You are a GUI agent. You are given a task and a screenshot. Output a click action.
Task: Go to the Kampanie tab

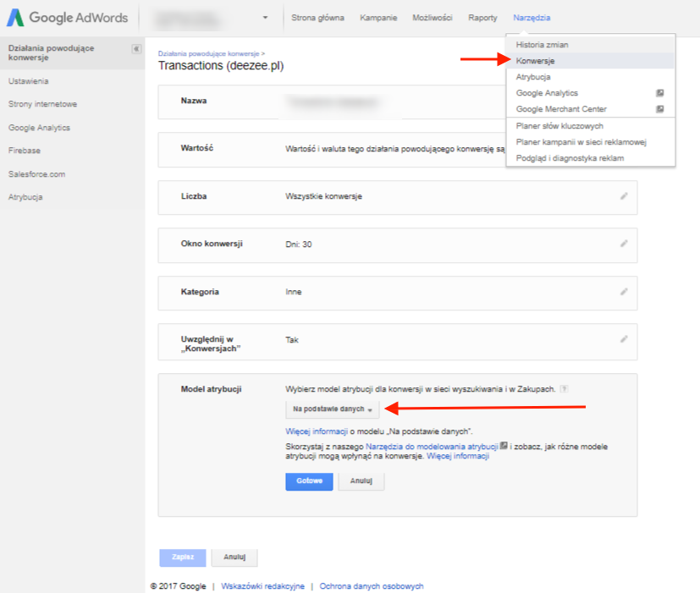click(x=378, y=18)
